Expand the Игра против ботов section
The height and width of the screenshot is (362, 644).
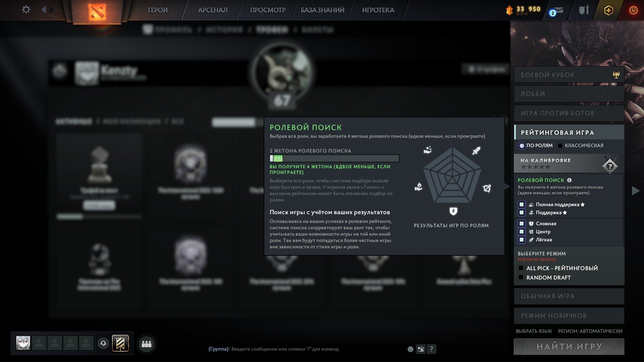[x=569, y=113]
